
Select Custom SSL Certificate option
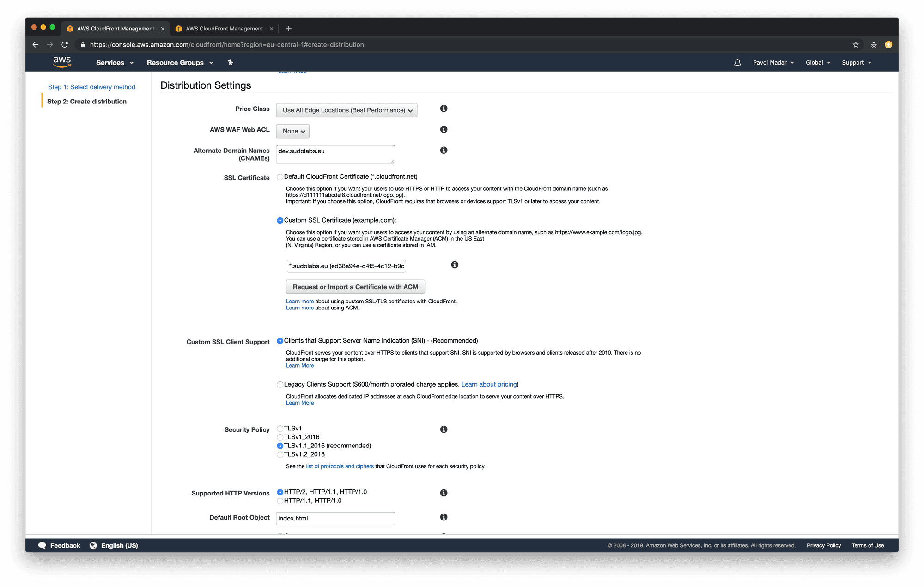[280, 221]
